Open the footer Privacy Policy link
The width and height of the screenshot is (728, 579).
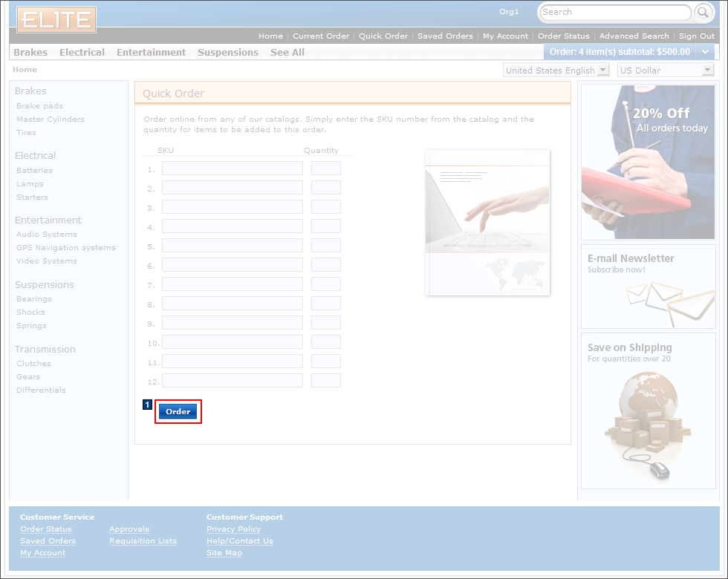(x=233, y=529)
